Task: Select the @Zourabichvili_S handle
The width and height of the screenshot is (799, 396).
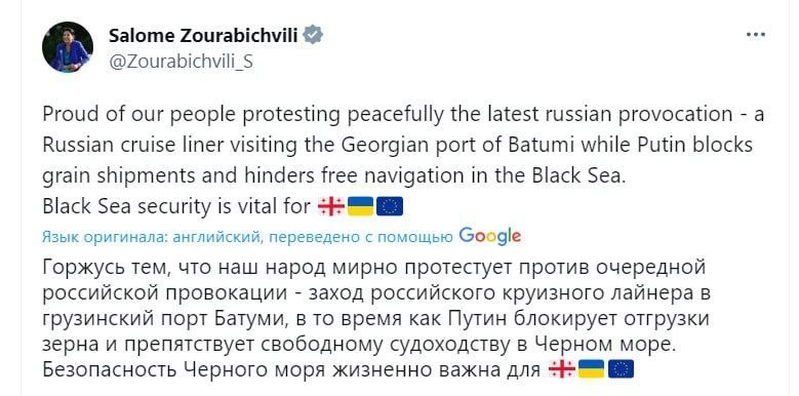Action: [180, 61]
